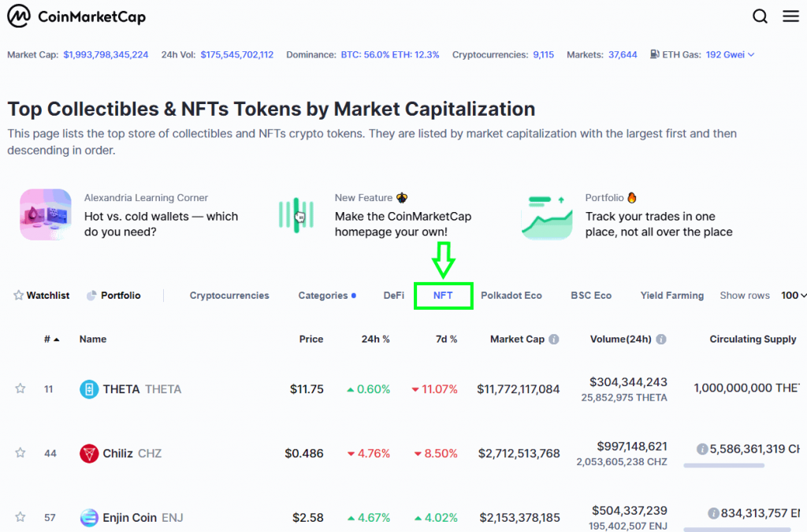807x532 pixels.
Task: Click the Watchlist star icon
Action: coord(17,295)
